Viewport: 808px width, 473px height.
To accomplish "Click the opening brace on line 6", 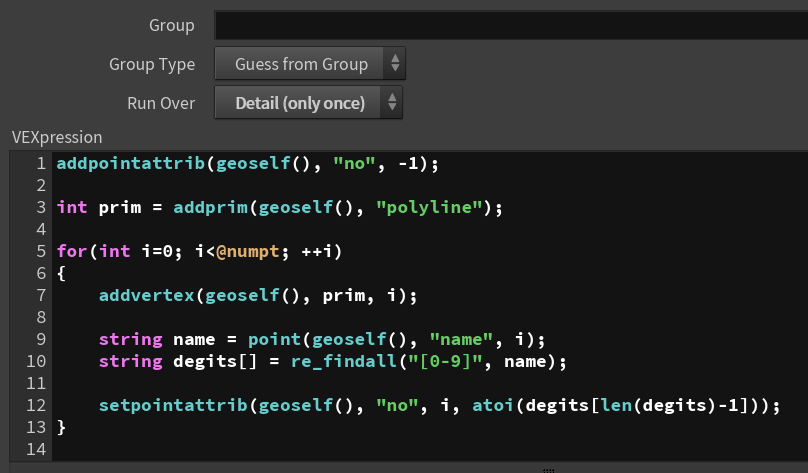I will 61,273.
